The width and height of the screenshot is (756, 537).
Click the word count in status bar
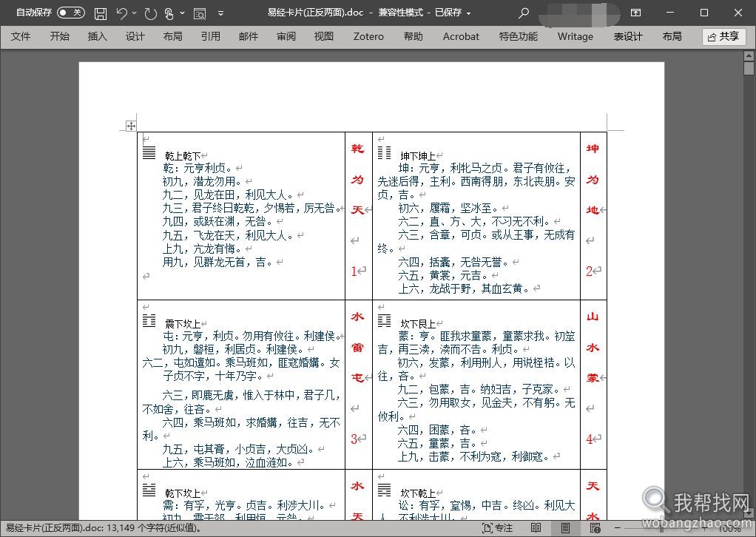103,528
